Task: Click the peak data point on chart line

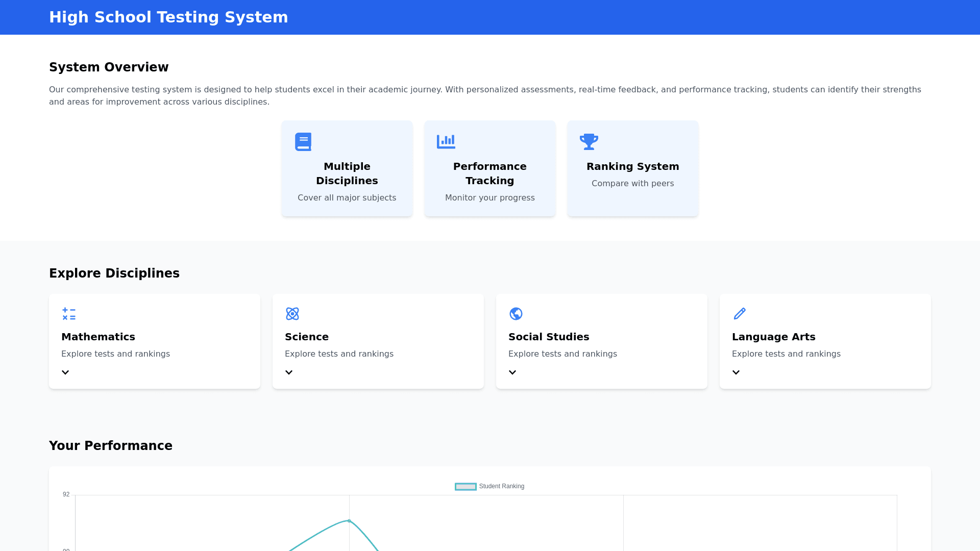Action: click(349, 521)
